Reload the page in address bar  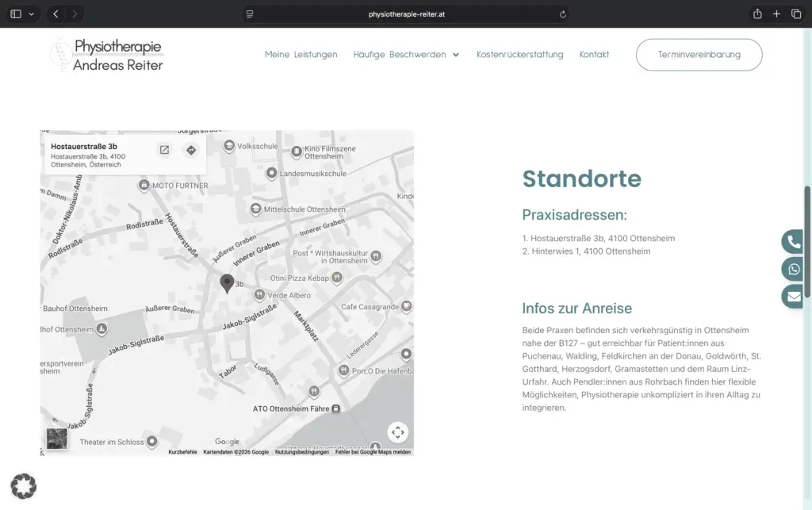(x=562, y=14)
